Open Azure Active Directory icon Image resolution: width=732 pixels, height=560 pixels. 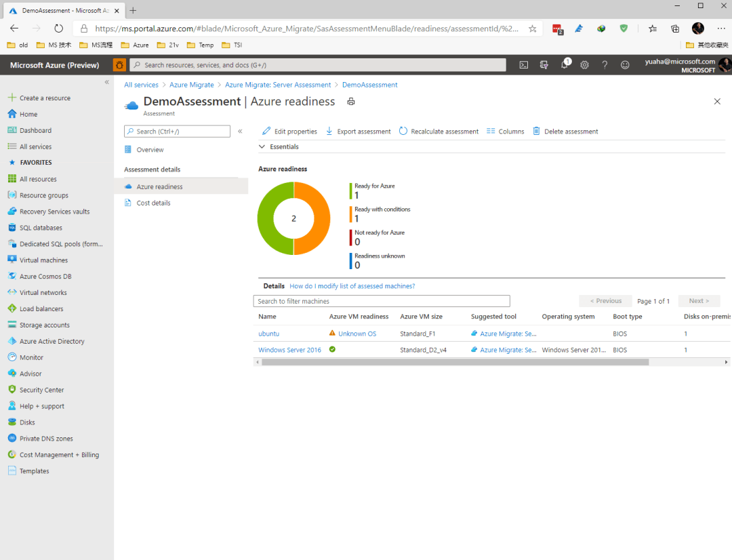[x=12, y=341]
